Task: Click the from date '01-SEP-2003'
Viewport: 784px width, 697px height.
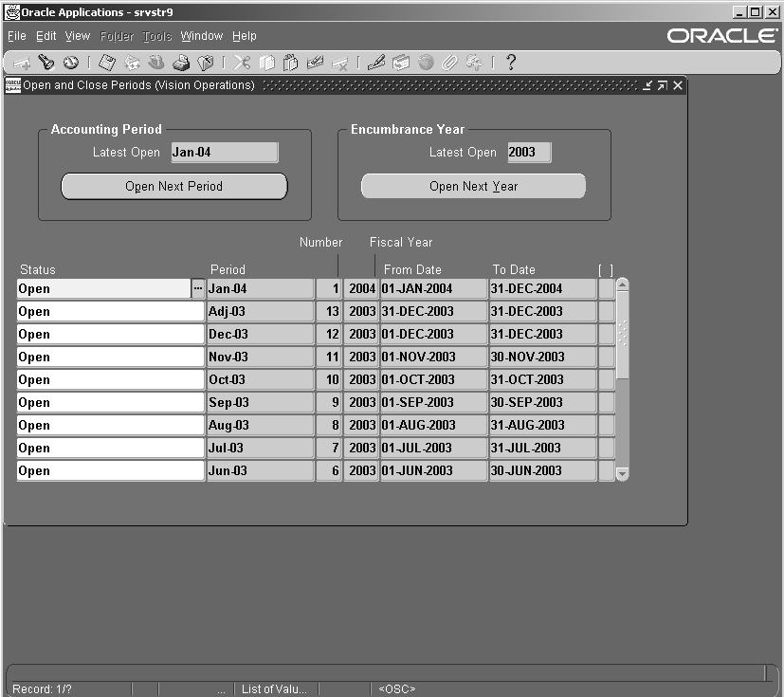Action: coord(433,402)
